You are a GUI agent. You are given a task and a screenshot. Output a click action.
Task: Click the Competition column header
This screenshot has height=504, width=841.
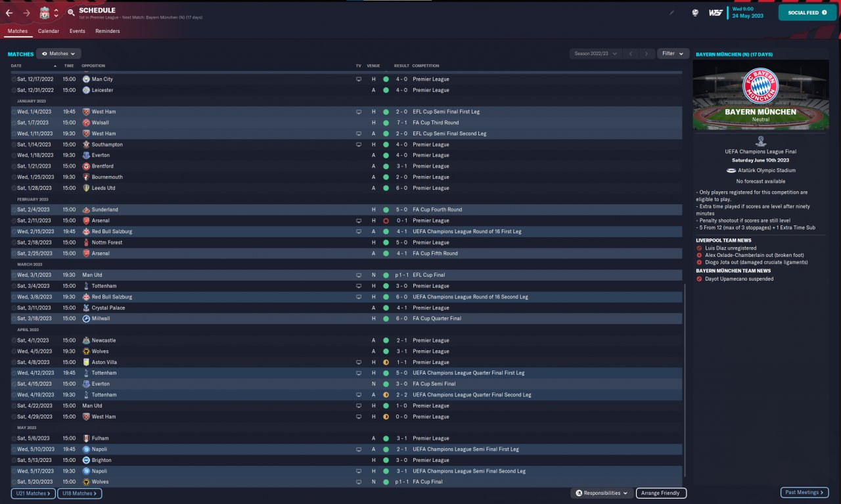pyautogui.click(x=426, y=66)
